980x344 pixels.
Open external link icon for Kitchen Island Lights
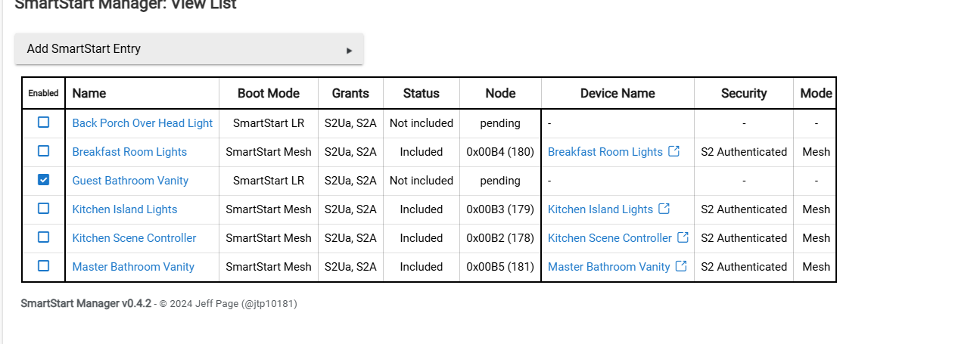(664, 209)
